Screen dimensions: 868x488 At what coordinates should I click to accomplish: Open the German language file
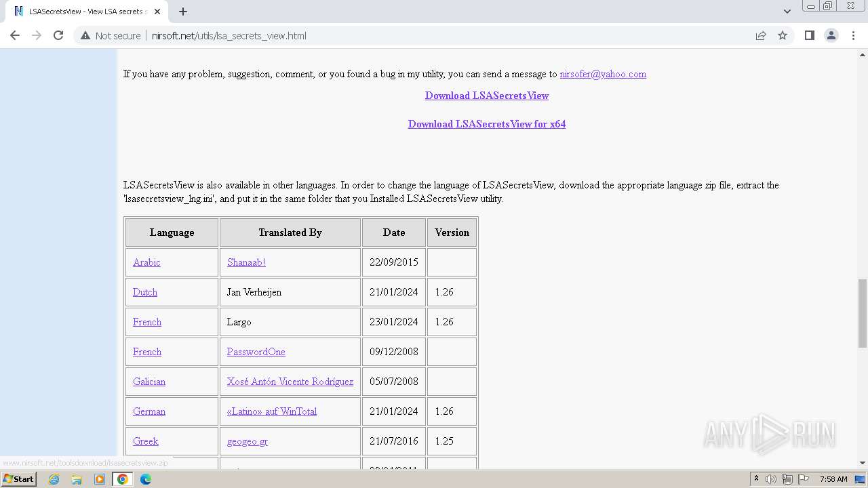149,411
